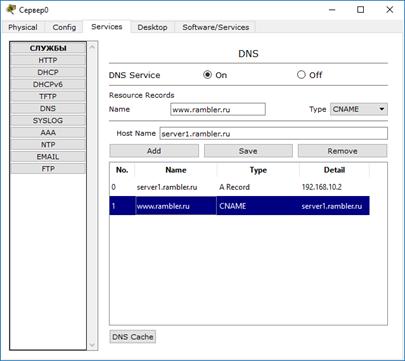Click the resource record Name field
This screenshot has height=361, width=405.
coord(218,109)
